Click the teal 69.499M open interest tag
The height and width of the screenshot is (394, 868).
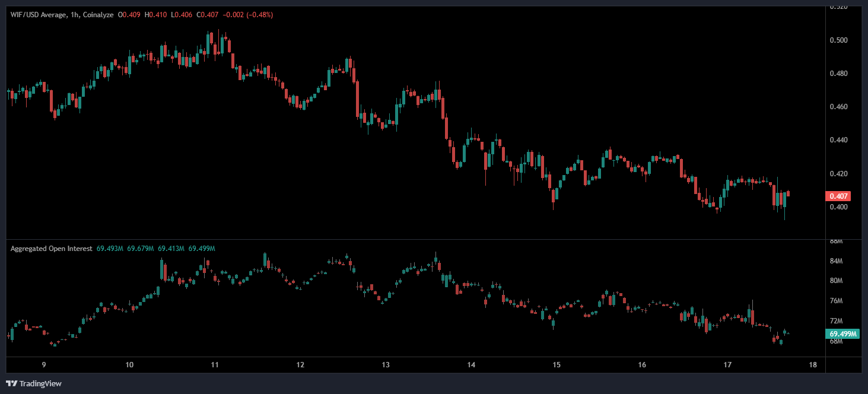tap(843, 334)
